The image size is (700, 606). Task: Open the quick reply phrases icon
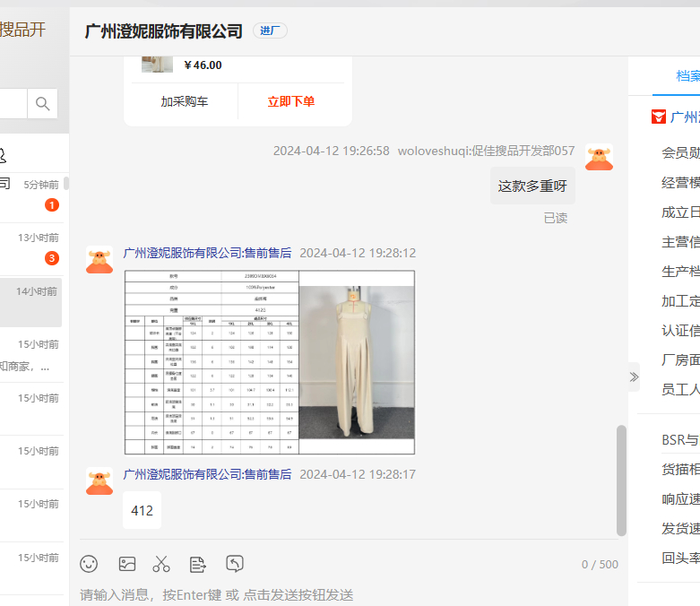point(198,564)
